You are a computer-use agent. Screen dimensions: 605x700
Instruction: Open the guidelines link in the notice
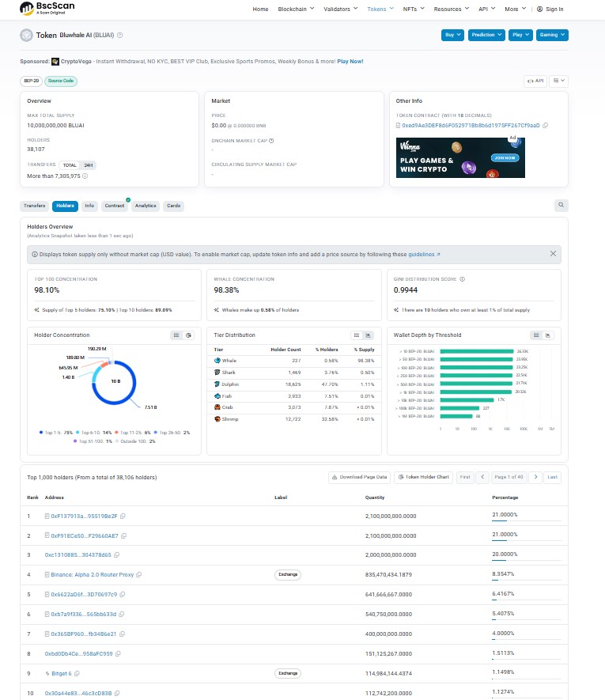424,255
